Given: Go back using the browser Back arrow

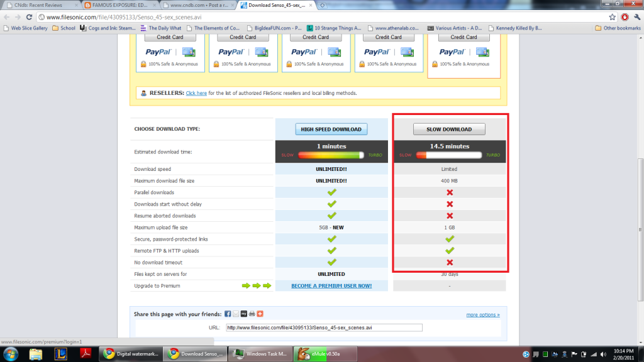Looking at the screenshot, I should click(6, 17).
